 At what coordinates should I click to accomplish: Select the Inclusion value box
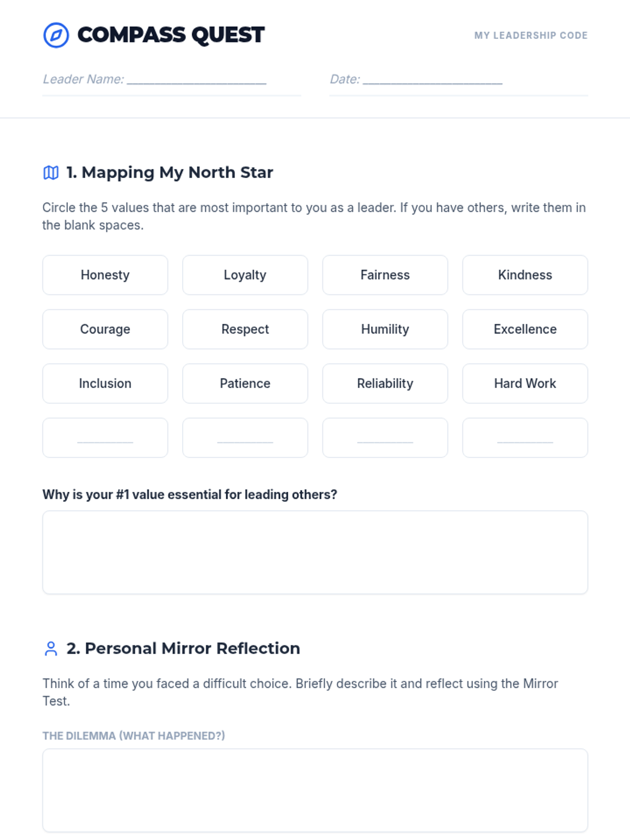click(x=105, y=384)
